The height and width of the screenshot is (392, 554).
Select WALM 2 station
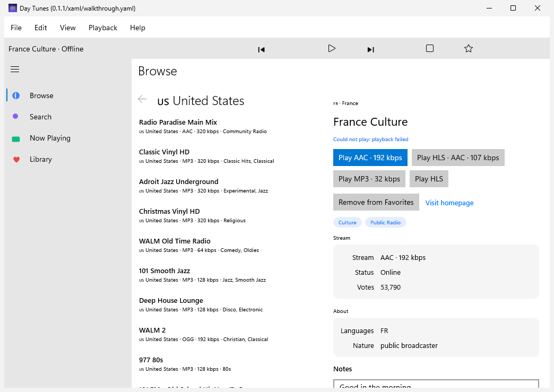click(226, 334)
